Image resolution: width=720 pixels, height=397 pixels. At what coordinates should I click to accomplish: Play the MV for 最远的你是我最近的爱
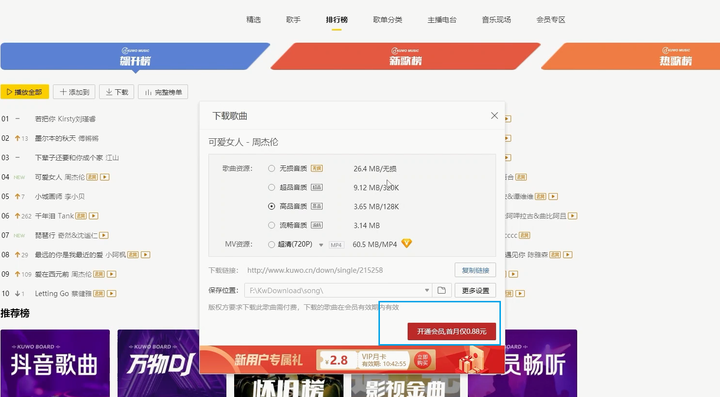tap(146, 255)
